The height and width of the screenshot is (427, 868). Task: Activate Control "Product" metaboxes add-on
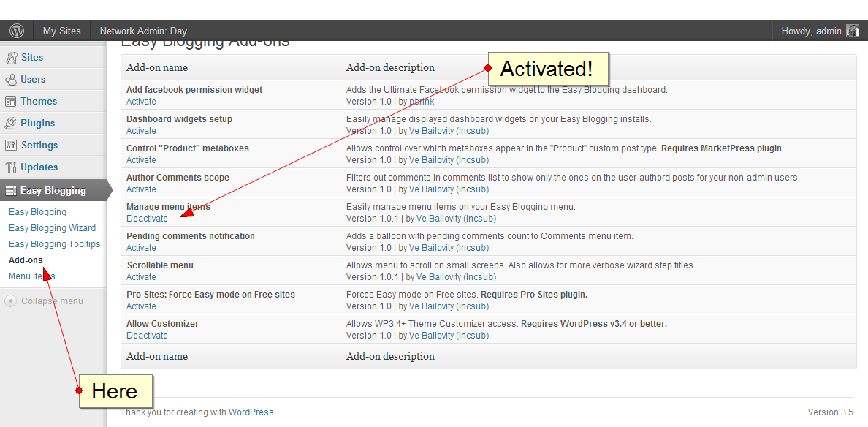141,160
